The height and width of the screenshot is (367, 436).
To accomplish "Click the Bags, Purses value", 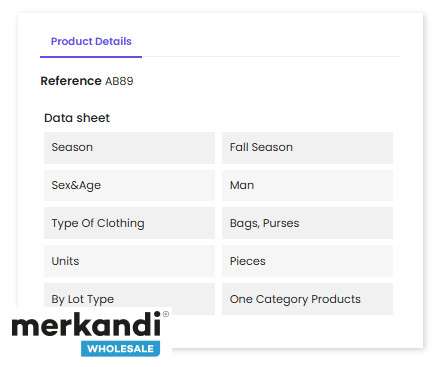I will coord(264,223).
